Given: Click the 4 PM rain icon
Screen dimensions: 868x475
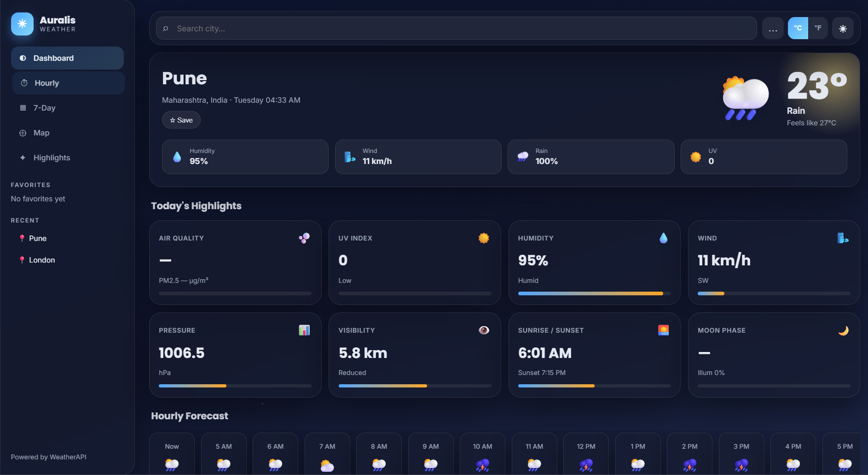Looking at the screenshot, I should coord(793,464).
